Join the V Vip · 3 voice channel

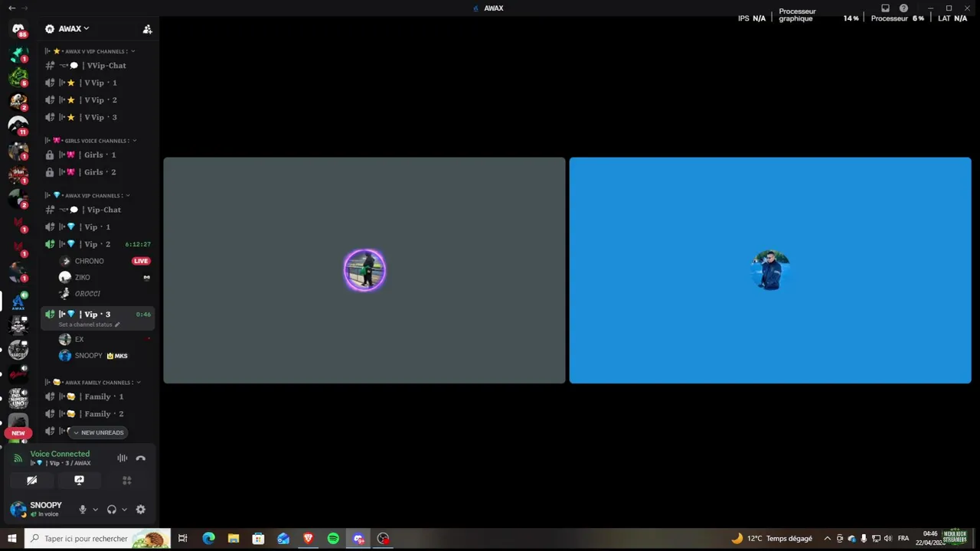98,117
